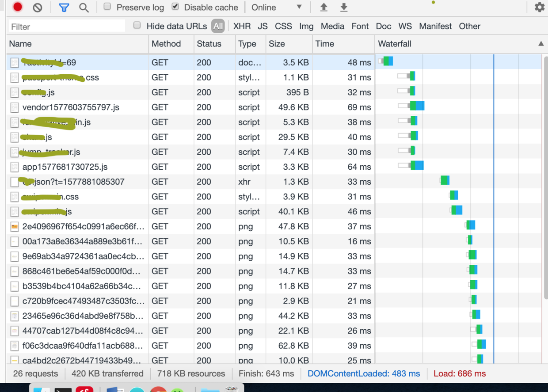Sort by Time column header
Image resolution: width=548 pixels, height=392 pixels.
(x=343, y=44)
